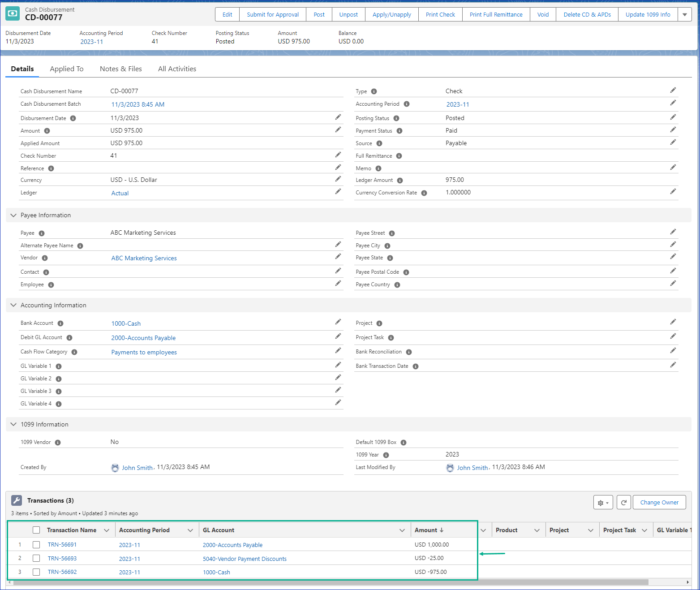Click pencil icon for Type field
The width and height of the screenshot is (700, 590).
pos(673,90)
